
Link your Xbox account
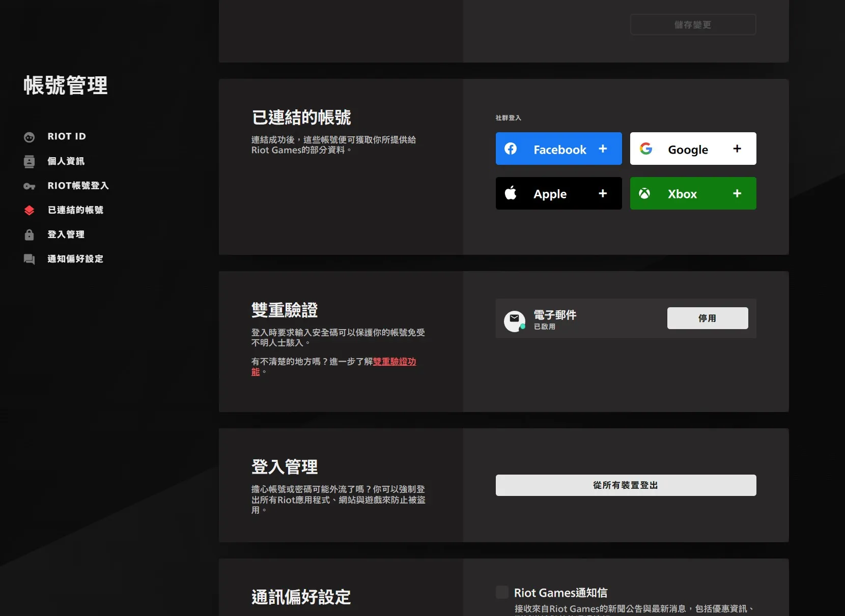tap(693, 193)
